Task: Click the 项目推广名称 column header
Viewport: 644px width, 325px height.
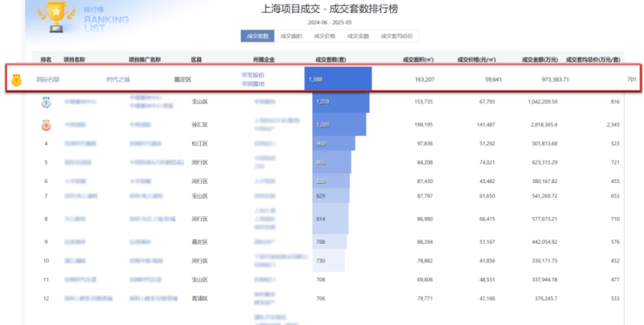Action: click(144, 59)
